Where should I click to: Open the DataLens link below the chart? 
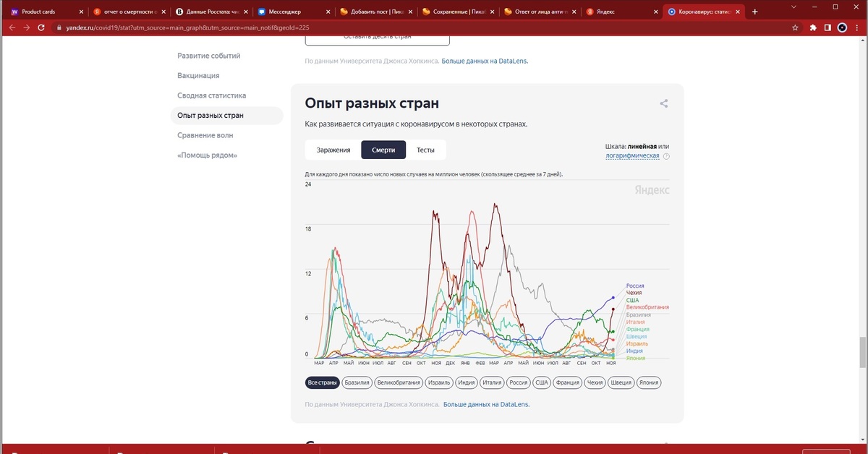coord(486,404)
